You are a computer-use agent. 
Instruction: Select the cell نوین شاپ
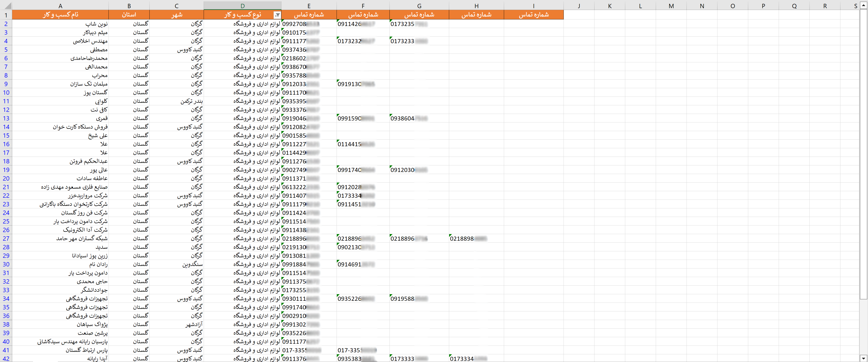tap(60, 24)
